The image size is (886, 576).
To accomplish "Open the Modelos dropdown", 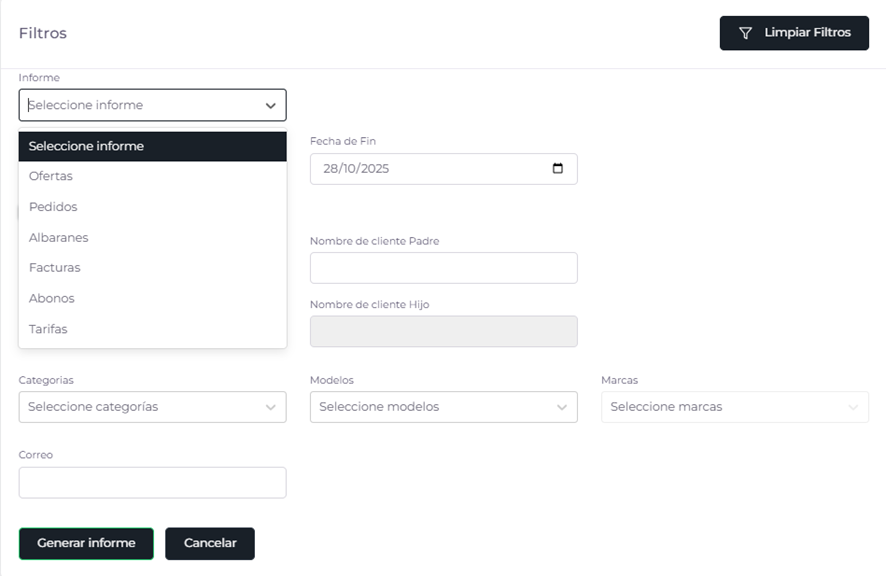I will 443,407.
